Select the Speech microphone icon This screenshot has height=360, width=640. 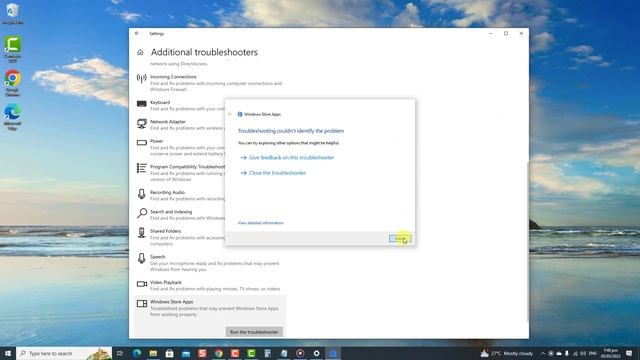point(142,258)
